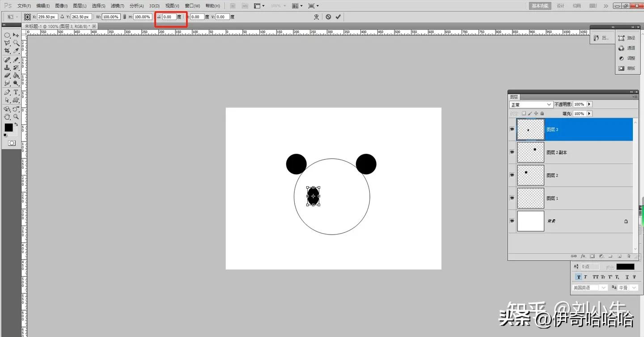Open Quick Mask mode
The image size is (644, 337).
(x=12, y=143)
